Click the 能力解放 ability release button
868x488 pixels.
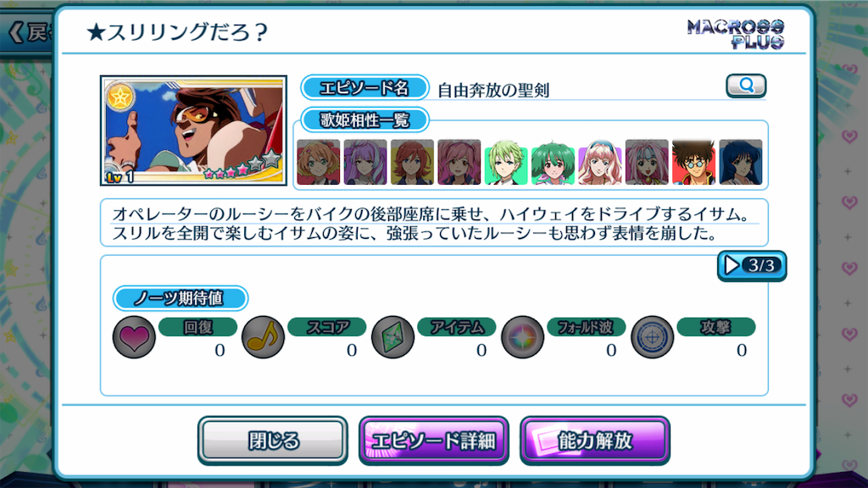595,441
